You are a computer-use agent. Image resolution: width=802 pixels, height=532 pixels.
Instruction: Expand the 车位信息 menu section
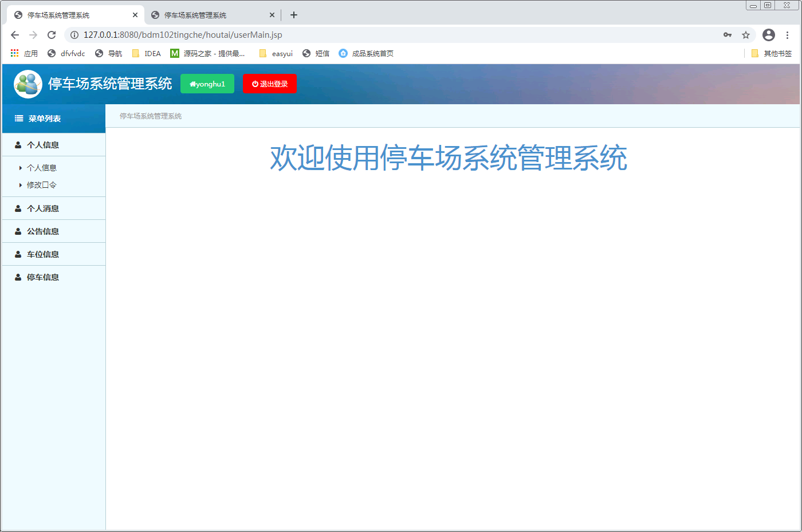(x=54, y=254)
